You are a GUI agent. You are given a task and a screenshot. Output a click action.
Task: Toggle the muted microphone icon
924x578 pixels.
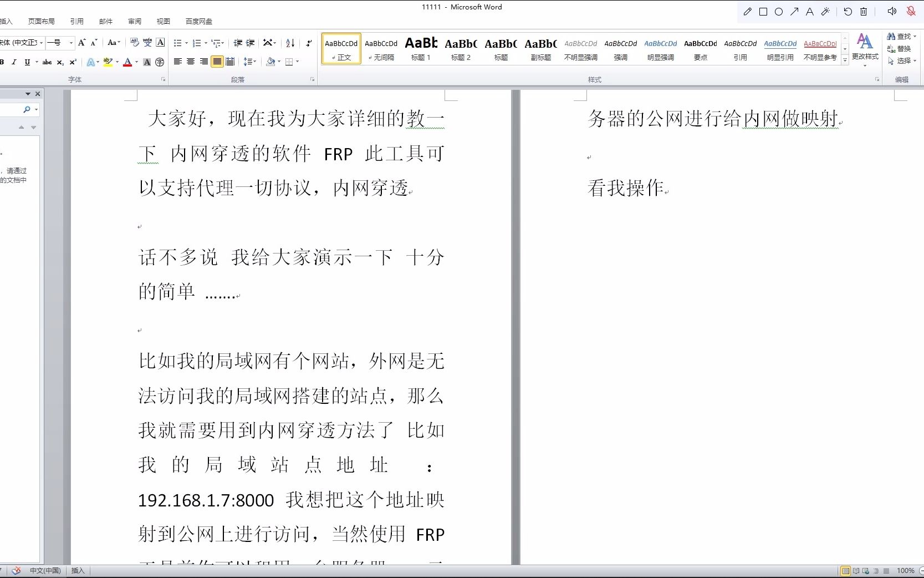(x=911, y=12)
